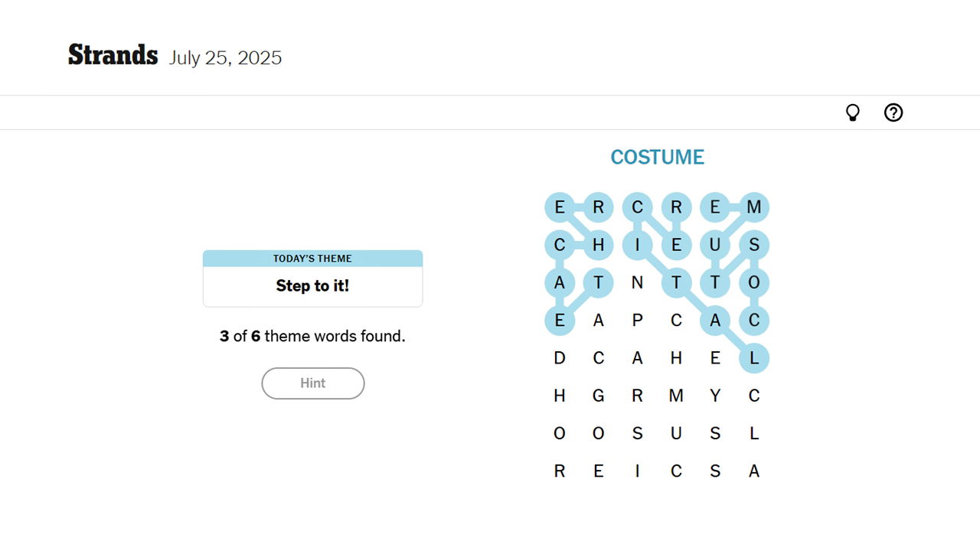The width and height of the screenshot is (980, 551).
Task: Click the letter S in the bottom row
Action: (716, 471)
